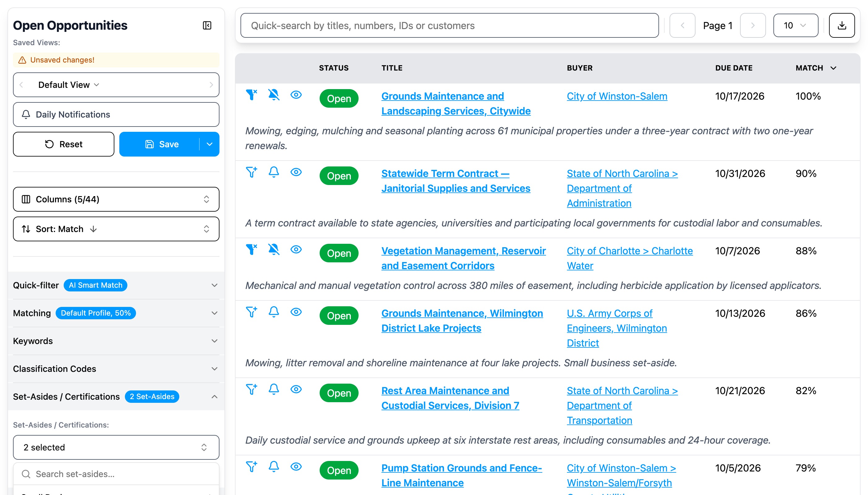Open the 2 selected set-asides combo box
This screenshot has width=868, height=495.
coord(116,447)
